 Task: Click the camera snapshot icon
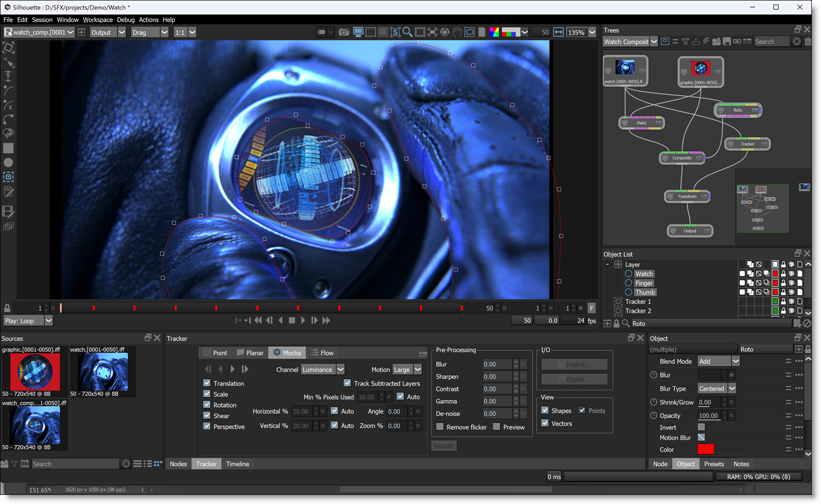pyautogui.click(x=344, y=32)
